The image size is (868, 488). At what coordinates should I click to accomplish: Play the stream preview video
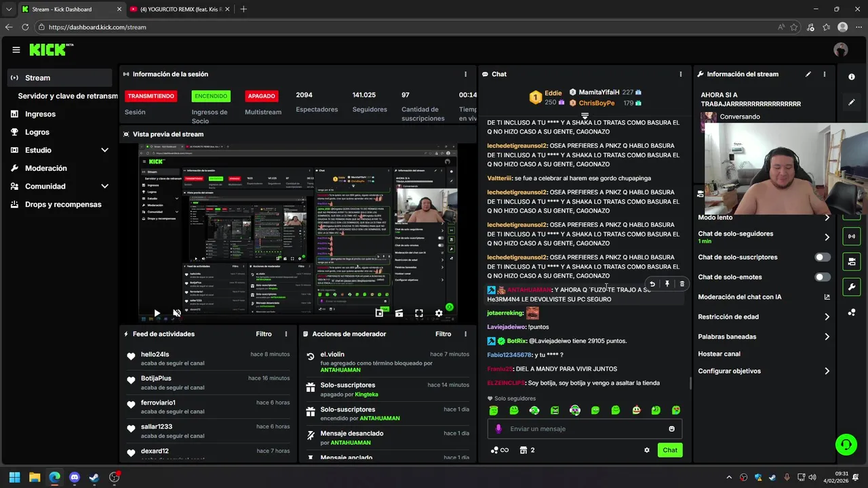[157, 313]
